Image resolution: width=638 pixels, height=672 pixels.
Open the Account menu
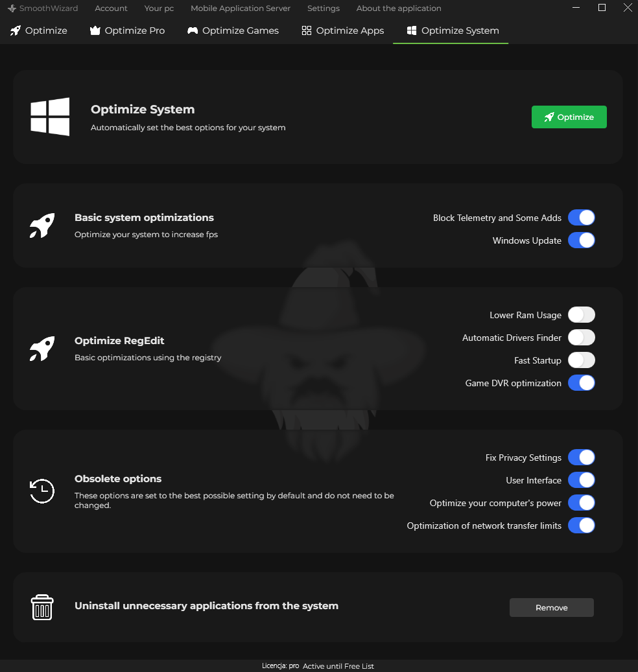point(111,8)
